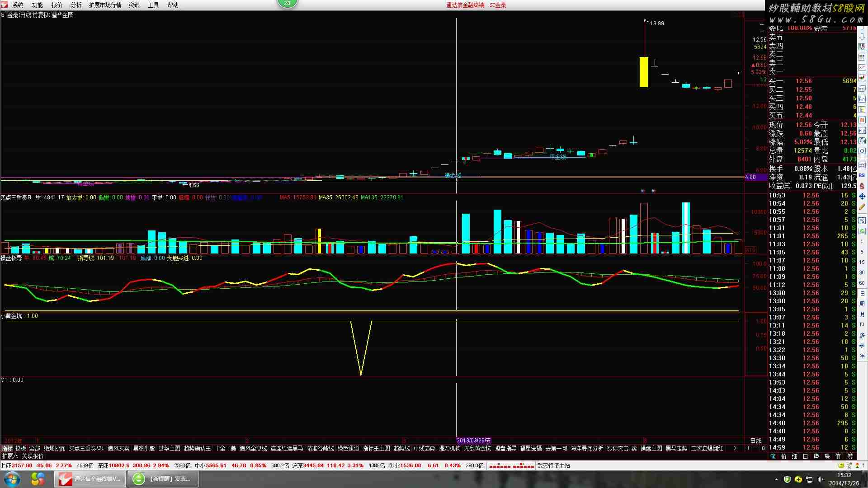Image resolution: width=868 pixels, height=488 pixels.
Task: Click the F10 company info icon
Action: (x=862, y=99)
